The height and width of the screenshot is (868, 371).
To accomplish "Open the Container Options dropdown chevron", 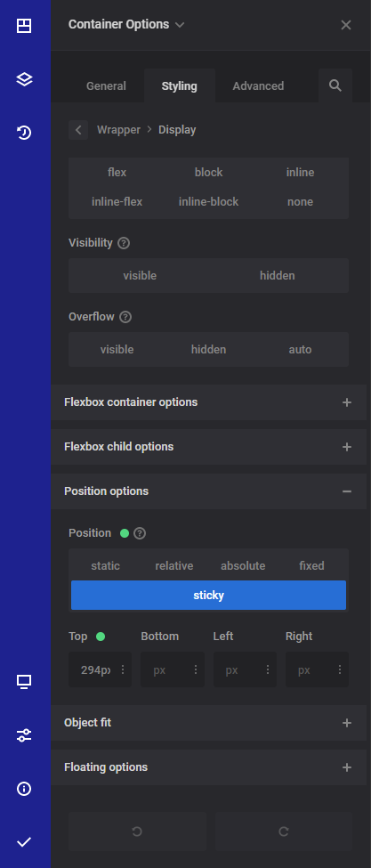I will [x=179, y=25].
